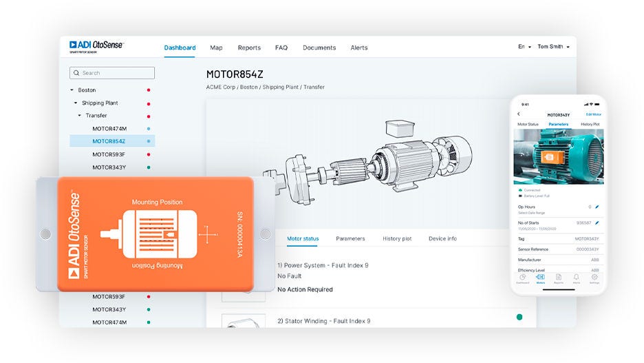
Task: Collapse the Transfer node arrow
Action: click(80, 116)
